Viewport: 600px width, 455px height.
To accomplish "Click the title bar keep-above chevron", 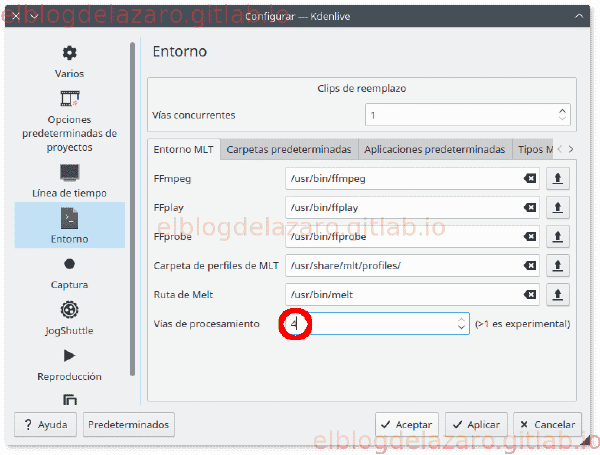I will [579, 16].
